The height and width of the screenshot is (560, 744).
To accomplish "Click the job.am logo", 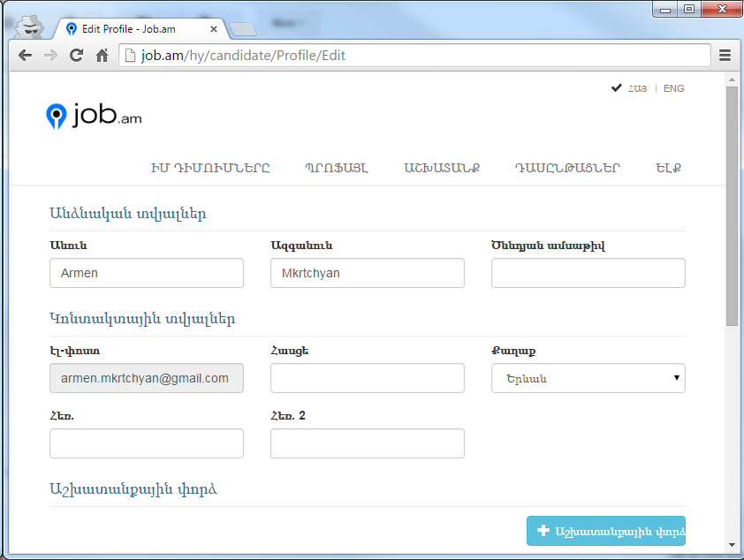I will tap(94, 116).
